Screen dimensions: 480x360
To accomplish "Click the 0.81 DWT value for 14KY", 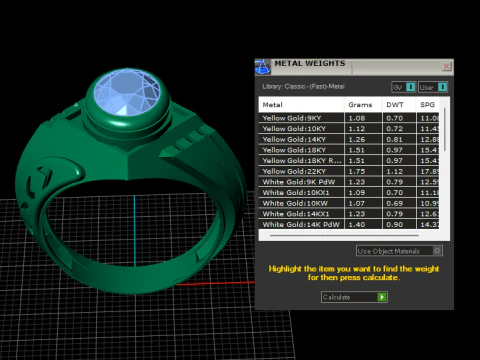I will click(395, 139).
